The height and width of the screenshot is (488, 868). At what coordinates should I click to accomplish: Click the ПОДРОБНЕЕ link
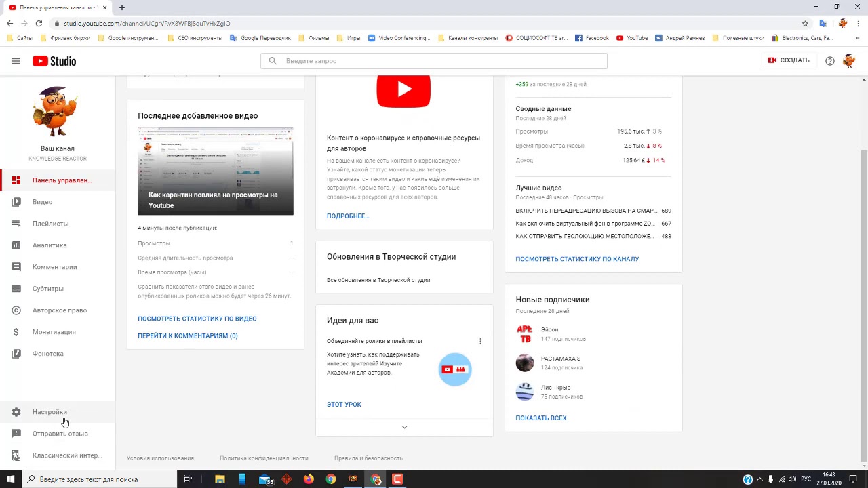(x=348, y=216)
